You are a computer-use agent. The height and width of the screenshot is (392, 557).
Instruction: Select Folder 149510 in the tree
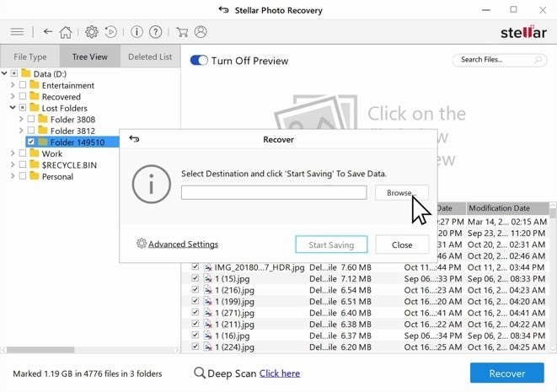click(x=78, y=142)
